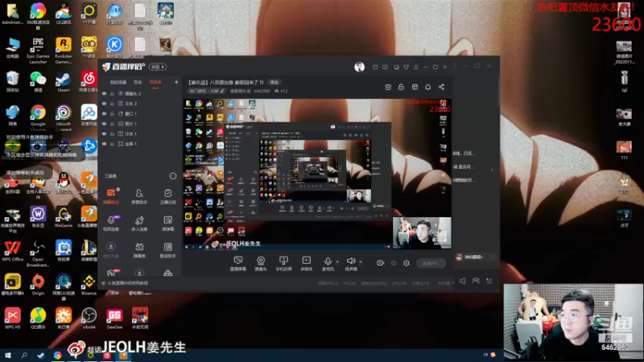The width and height of the screenshot is (644, 362).
Task: Add a 多媒体 media source
Action: (307, 264)
